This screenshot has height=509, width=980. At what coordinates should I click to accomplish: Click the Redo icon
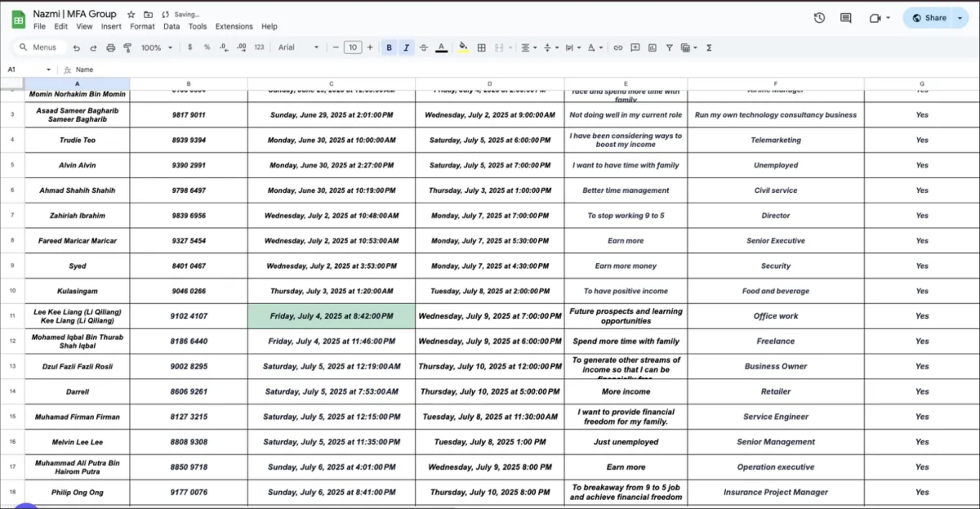coord(93,47)
